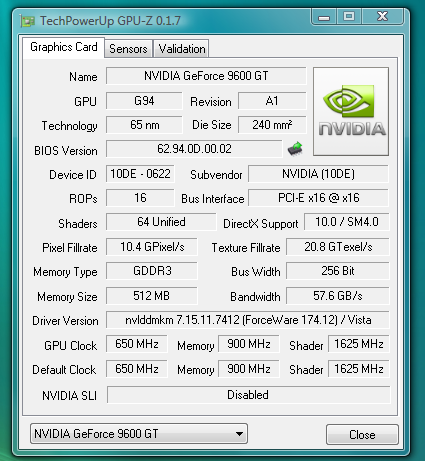Image resolution: width=425 pixels, height=461 pixels.
Task: Click Default Clock row Shader 1625 MHz field
Action: [x=359, y=369]
